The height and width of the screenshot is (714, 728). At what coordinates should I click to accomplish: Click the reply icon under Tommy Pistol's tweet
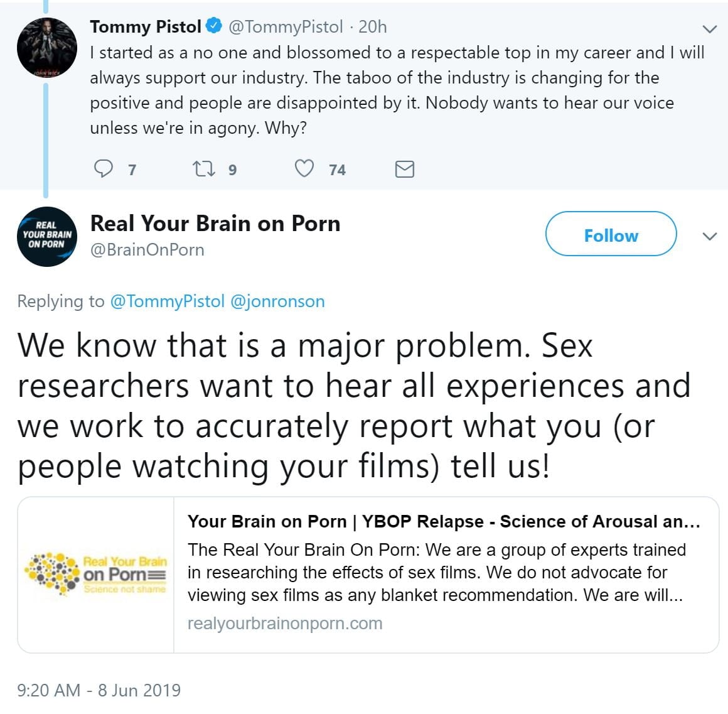pyautogui.click(x=104, y=169)
